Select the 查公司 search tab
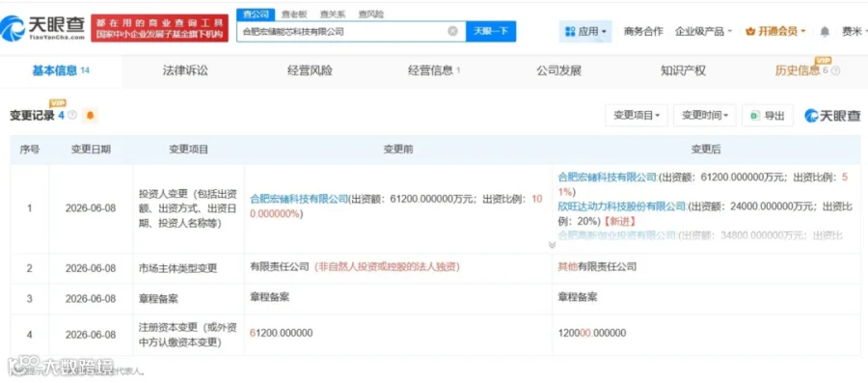The height and width of the screenshot is (383, 868). click(x=256, y=14)
